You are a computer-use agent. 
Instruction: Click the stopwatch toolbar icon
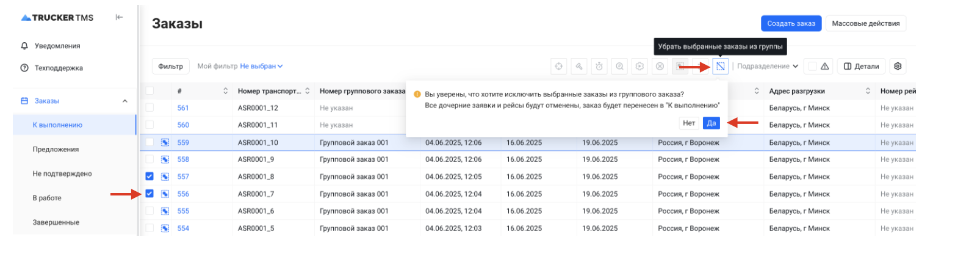click(x=599, y=67)
